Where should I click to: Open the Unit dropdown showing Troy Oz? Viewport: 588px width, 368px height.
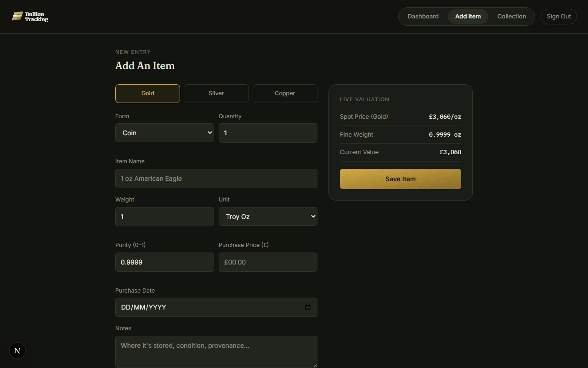(x=268, y=217)
